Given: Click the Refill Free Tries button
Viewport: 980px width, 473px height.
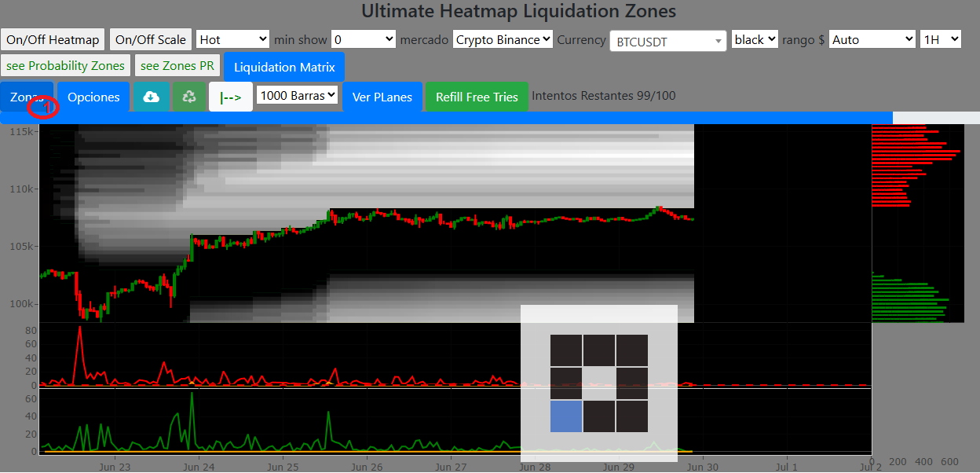Looking at the screenshot, I should pyautogui.click(x=477, y=97).
